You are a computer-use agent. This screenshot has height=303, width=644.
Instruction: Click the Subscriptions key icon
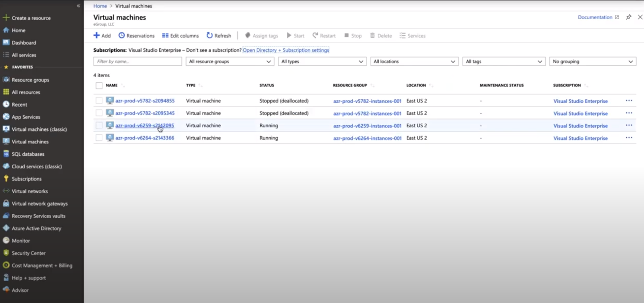click(x=6, y=178)
